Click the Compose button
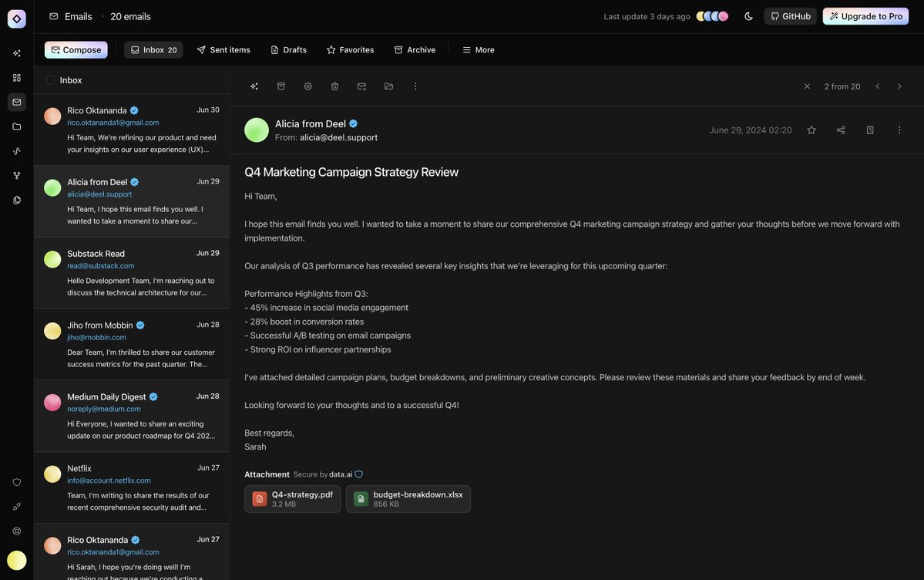 [x=76, y=49]
